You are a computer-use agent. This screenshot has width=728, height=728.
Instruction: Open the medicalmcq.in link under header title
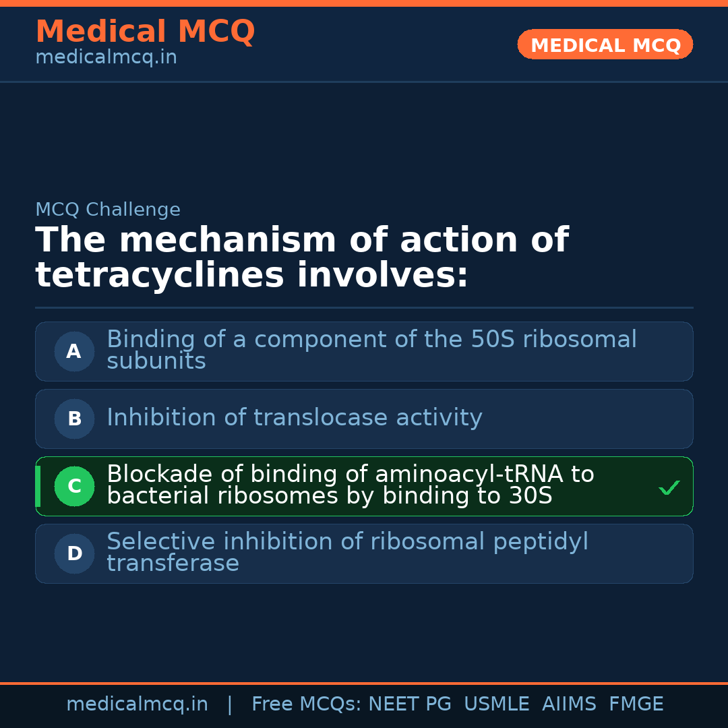pyautogui.click(x=106, y=58)
